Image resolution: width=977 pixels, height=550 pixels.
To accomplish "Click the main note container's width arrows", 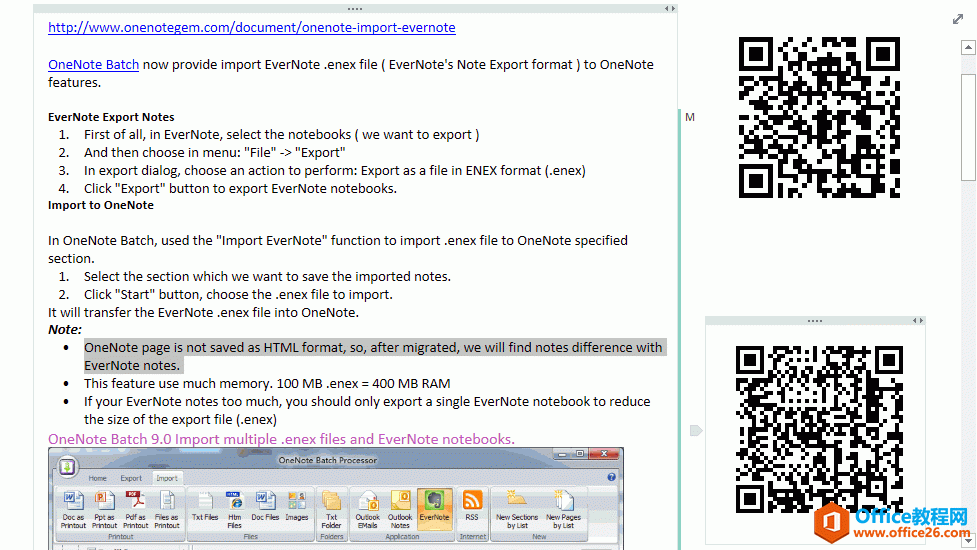I will (x=669, y=9).
